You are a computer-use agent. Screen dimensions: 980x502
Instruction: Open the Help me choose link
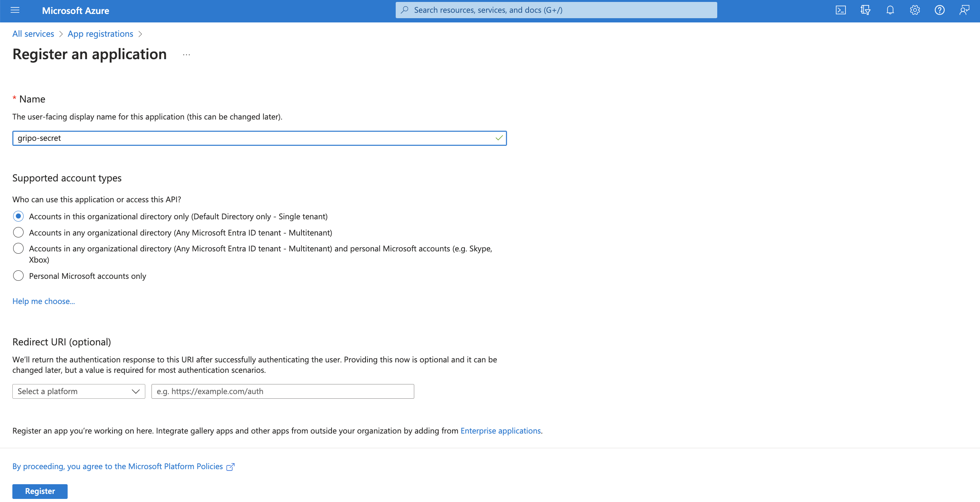[44, 301]
